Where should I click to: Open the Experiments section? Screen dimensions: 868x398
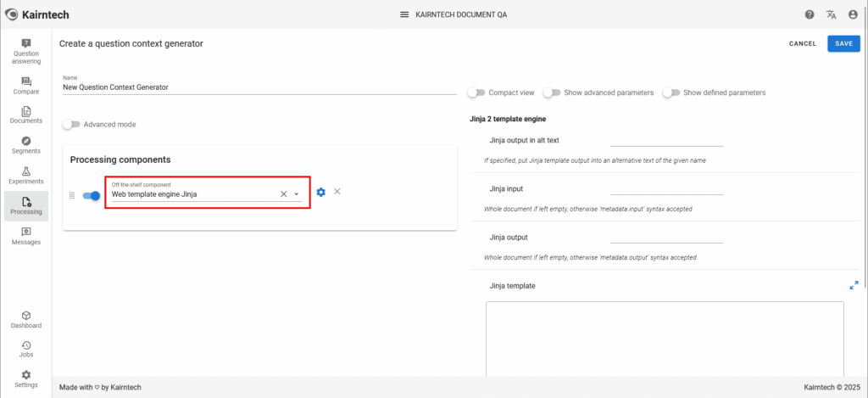pos(26,176)
